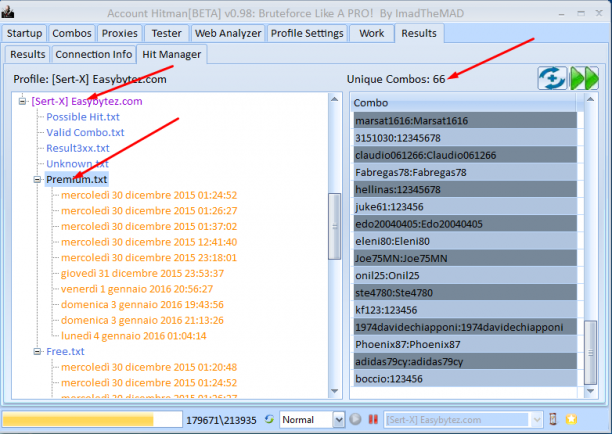The width and height of the screenshot is (612, 434).
Task: Select Unknown.txt in the tree
Action: point(77,164)
